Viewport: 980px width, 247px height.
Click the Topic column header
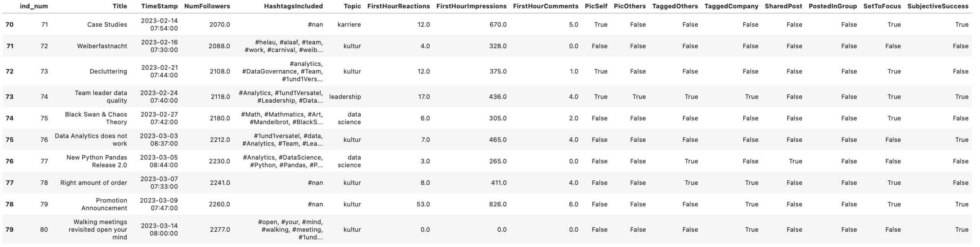(x=352, y=6)
